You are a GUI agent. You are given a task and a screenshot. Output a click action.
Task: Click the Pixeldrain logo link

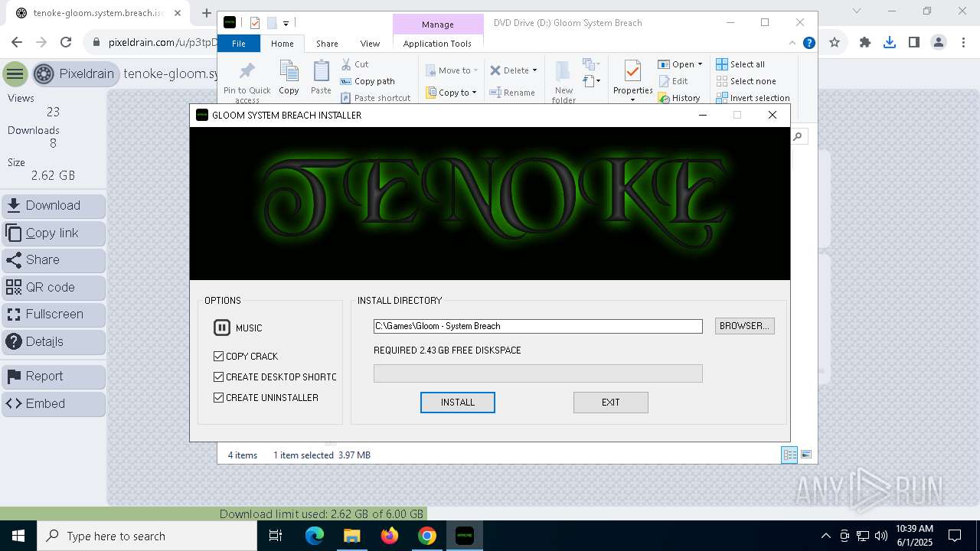pyautogui.click(x=76, y=74)
